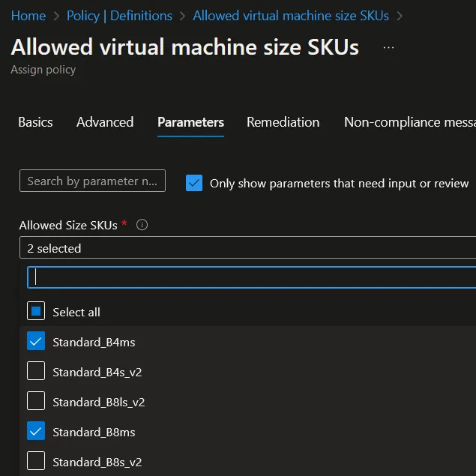
Task: Switch to the Advanced tab
Action: [x=105, y=122]
